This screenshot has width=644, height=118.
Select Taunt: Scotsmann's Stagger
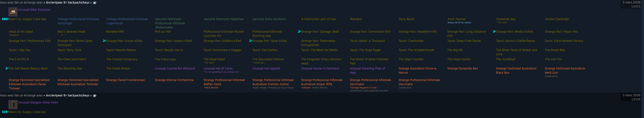(223, 50)
